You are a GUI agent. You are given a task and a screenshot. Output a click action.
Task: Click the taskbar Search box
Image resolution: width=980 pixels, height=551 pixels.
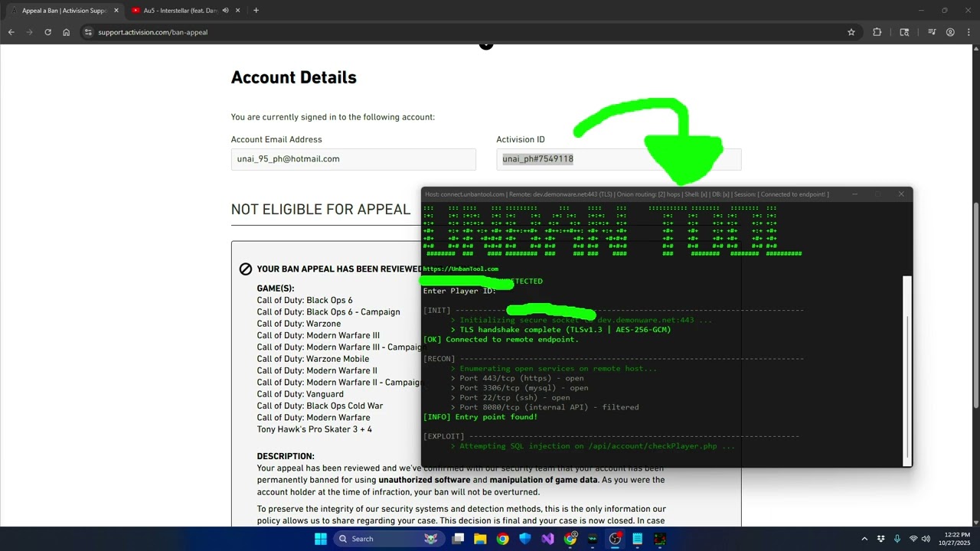coord(389,539)
